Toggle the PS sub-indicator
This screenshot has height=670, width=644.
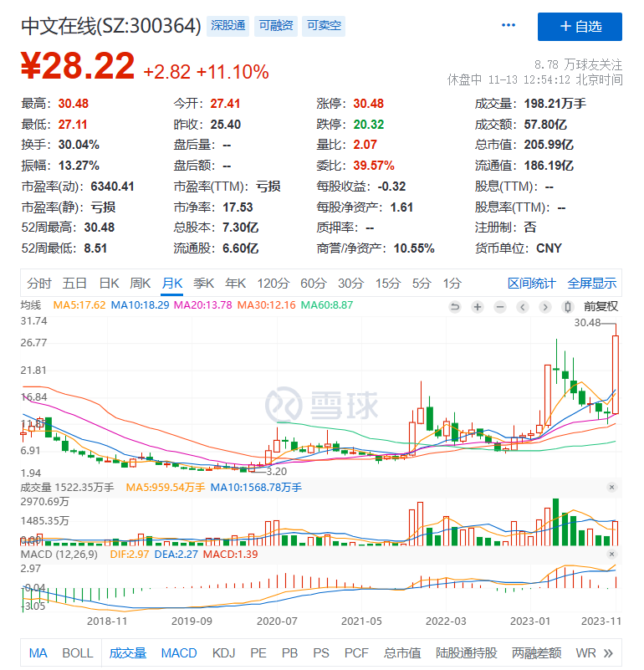[x=321, y=653]
